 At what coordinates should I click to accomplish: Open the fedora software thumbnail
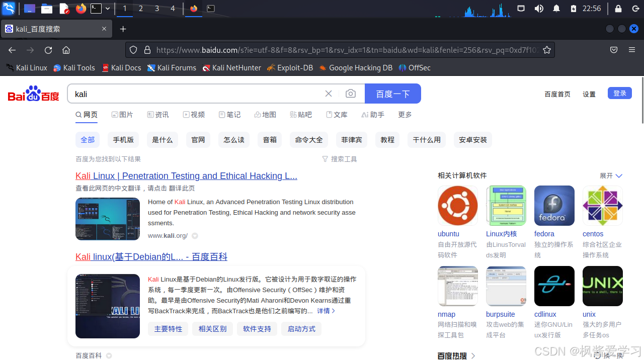click(x=554, y=206)
